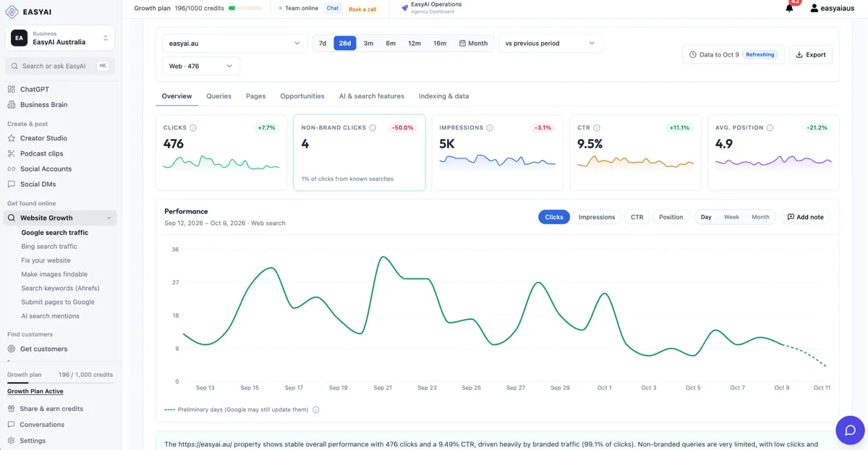Screen dimensions: 868x450
Task: Switch chart granularity to Day
Action: [x=706, y=217]
